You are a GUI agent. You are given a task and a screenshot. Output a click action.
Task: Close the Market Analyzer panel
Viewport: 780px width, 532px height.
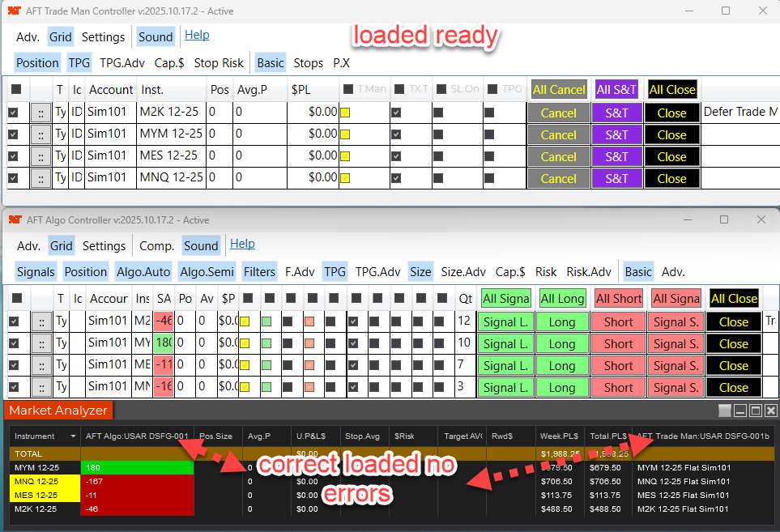click(x=770, y=411)
